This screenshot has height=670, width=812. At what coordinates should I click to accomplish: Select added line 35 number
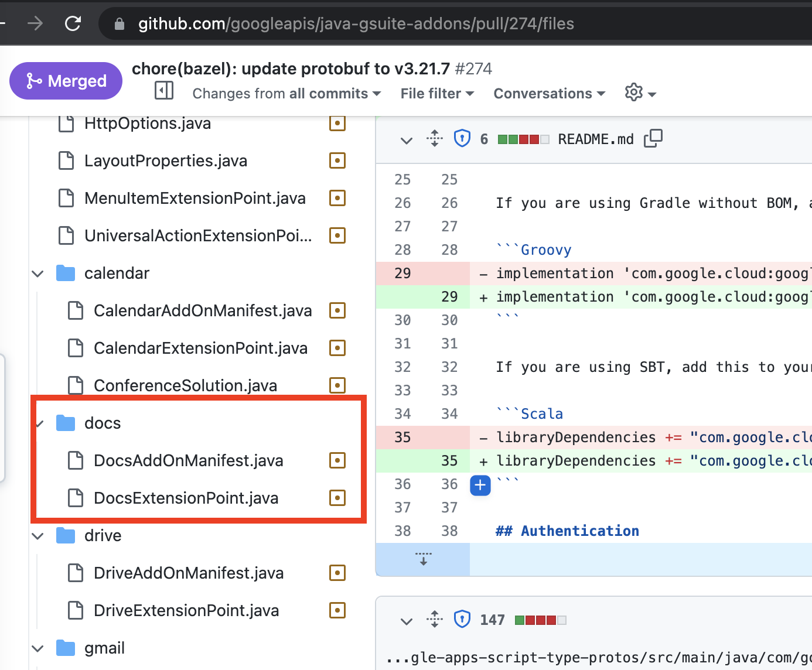(x=449, y=461)
